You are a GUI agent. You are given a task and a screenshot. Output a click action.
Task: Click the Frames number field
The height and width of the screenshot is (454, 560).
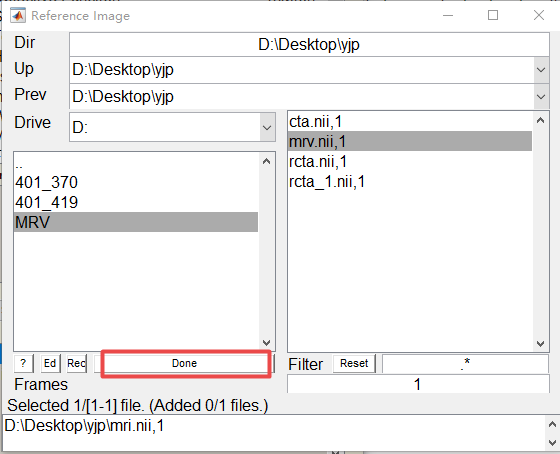coord(418,384)
